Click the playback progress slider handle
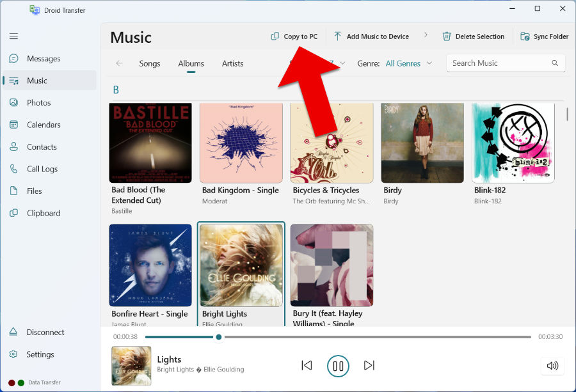The image size is (576, 392). tap(219, 336)
